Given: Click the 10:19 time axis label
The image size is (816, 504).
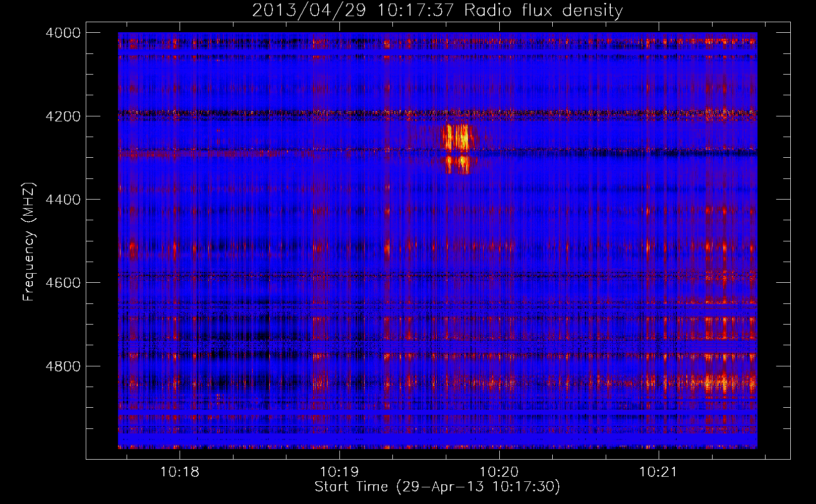Looking at the screenshot, I should tap(339, 472).
